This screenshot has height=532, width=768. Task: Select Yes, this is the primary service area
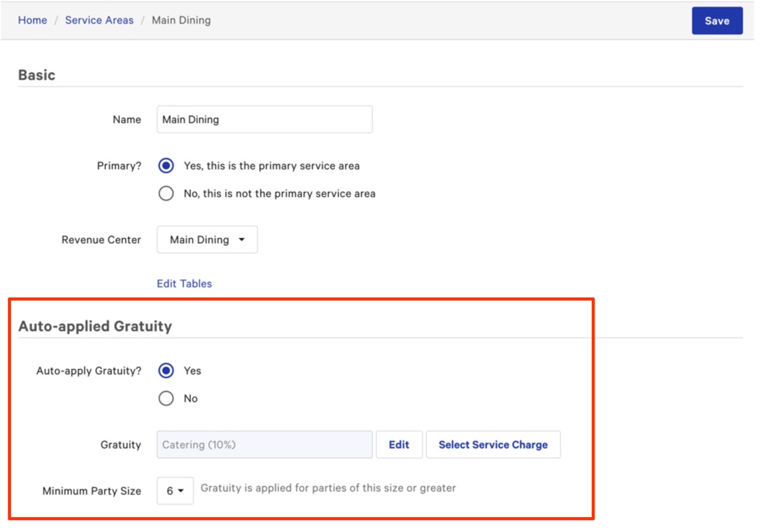166,166
